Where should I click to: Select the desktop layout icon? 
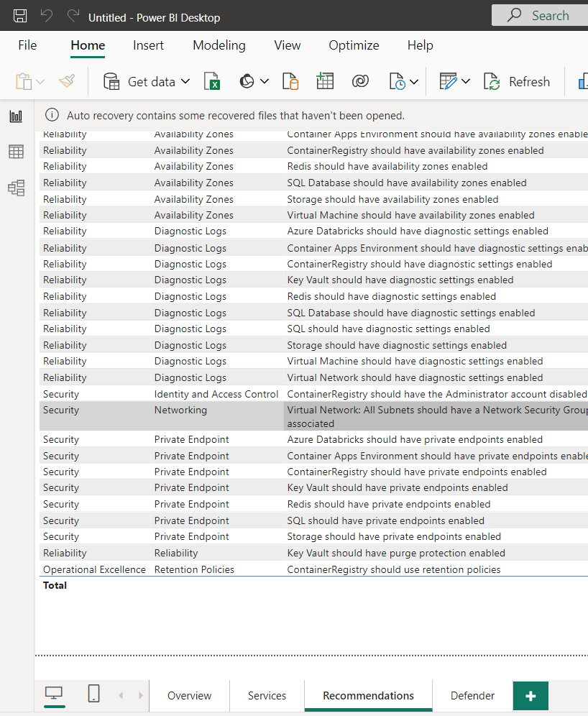(54, 694)
